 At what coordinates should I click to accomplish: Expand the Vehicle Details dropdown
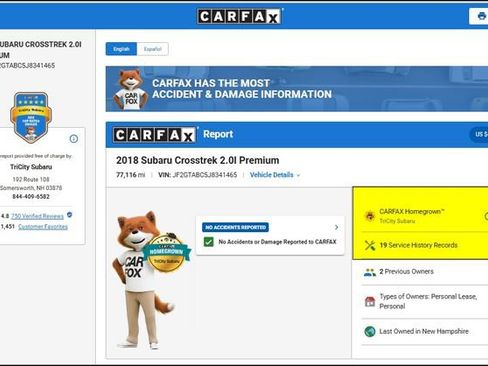point(275,175)
